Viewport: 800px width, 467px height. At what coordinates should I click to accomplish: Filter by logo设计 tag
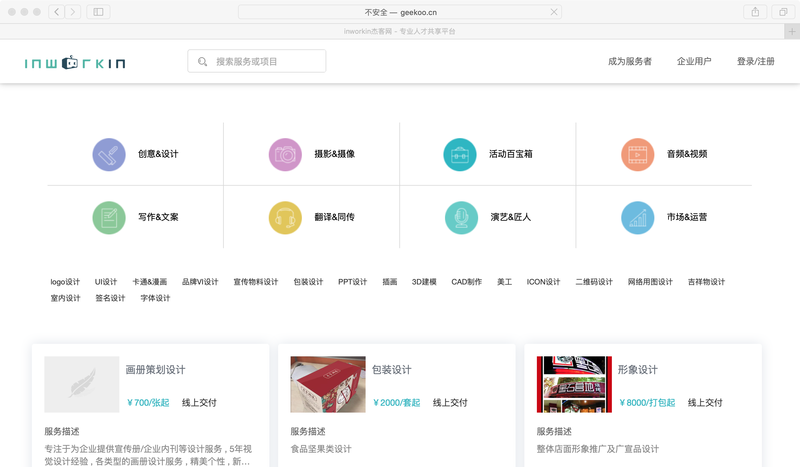point(65,282)
